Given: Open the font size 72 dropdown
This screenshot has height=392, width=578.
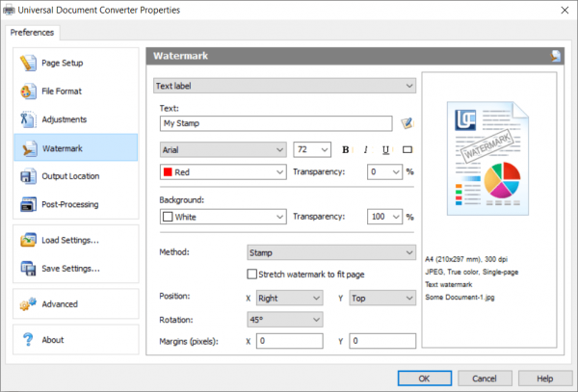Looking at the screenshot, I should [312, 149].
